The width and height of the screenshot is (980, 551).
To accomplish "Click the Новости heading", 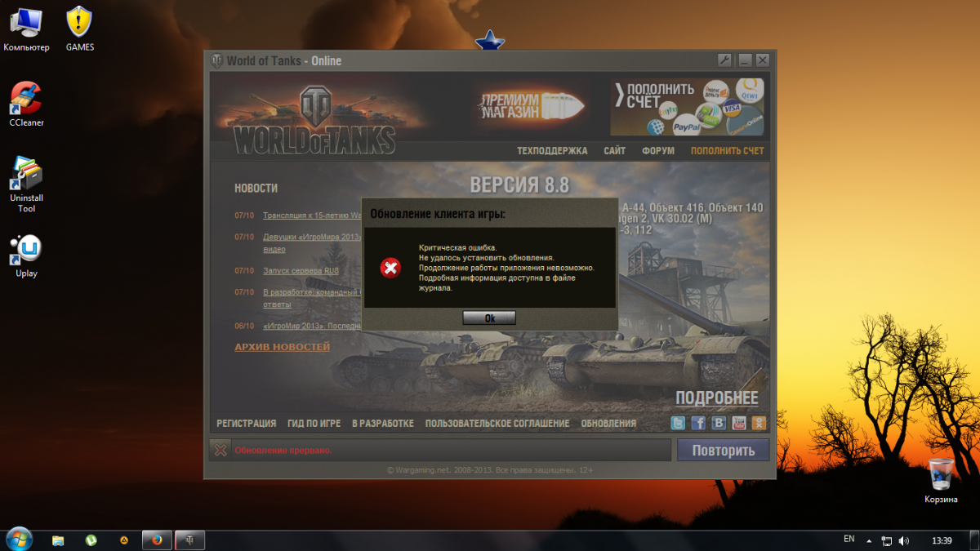I will tap(256, 188).
